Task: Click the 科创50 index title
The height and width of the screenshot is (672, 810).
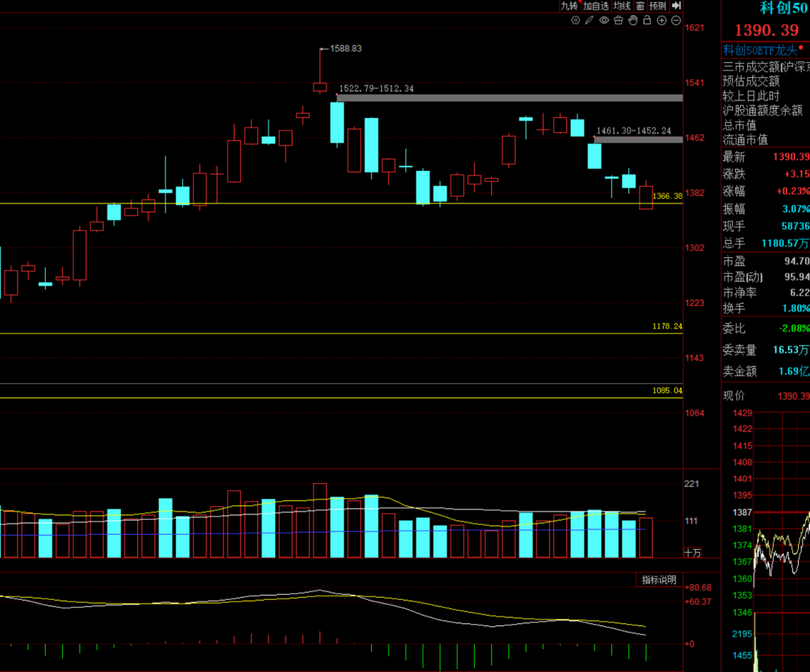Action: 778,7
